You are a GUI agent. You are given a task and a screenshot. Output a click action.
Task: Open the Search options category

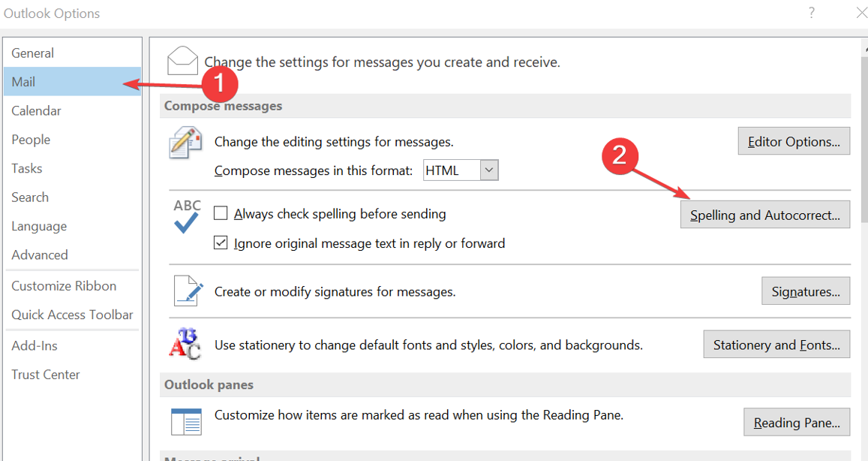[72, 197]
